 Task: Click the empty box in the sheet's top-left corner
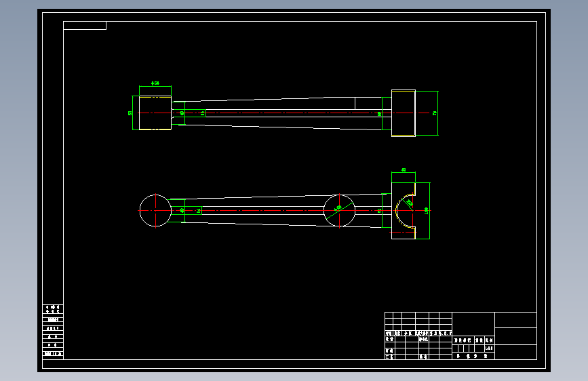(x=85, y=26)
